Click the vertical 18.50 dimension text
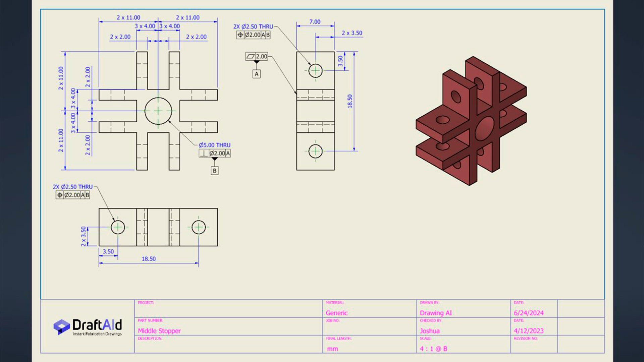 coord(350,101)
